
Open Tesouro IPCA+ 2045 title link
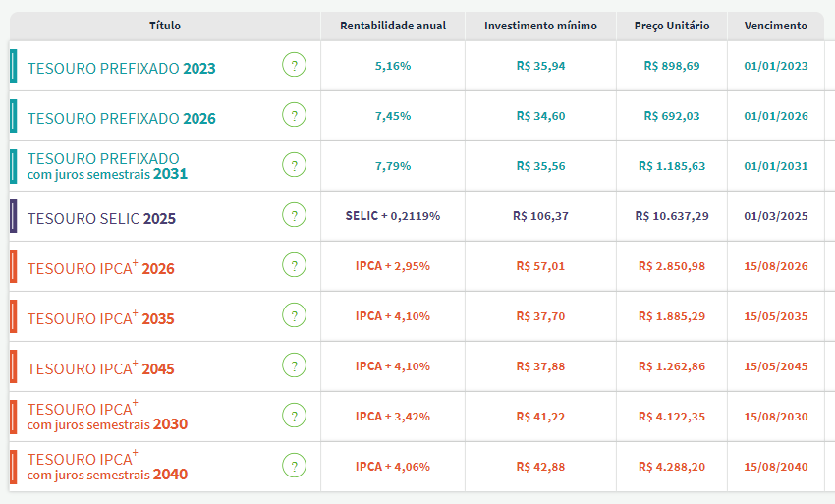click(x=100, y=368)
